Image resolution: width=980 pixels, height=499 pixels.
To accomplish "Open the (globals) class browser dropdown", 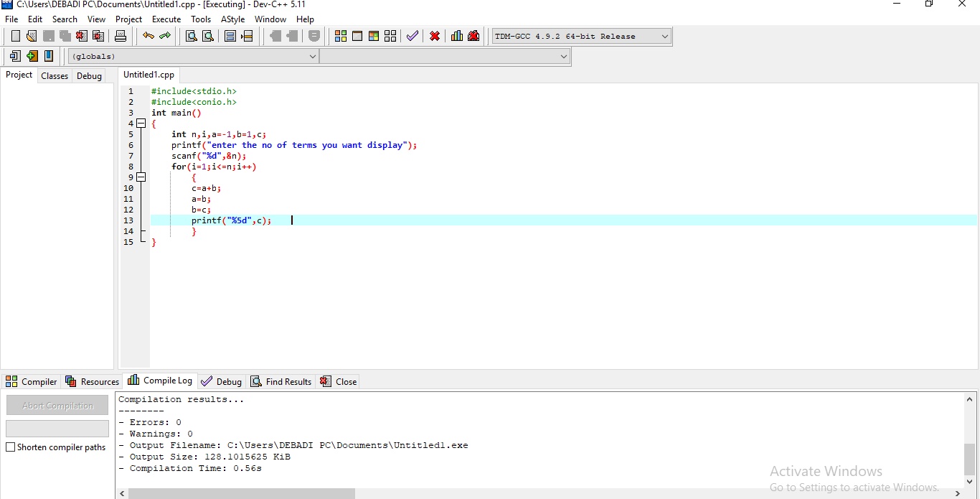I will 193,56.
